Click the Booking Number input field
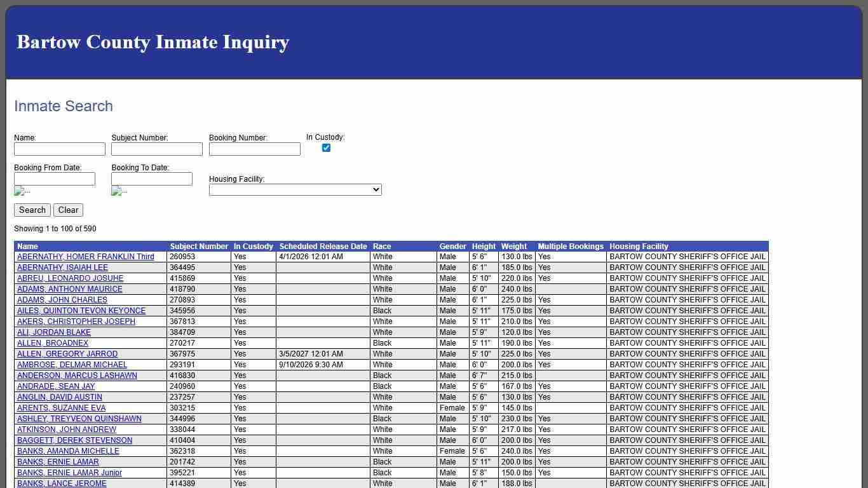The height and width of the screenshot is (488, 868). coord(254,149)
